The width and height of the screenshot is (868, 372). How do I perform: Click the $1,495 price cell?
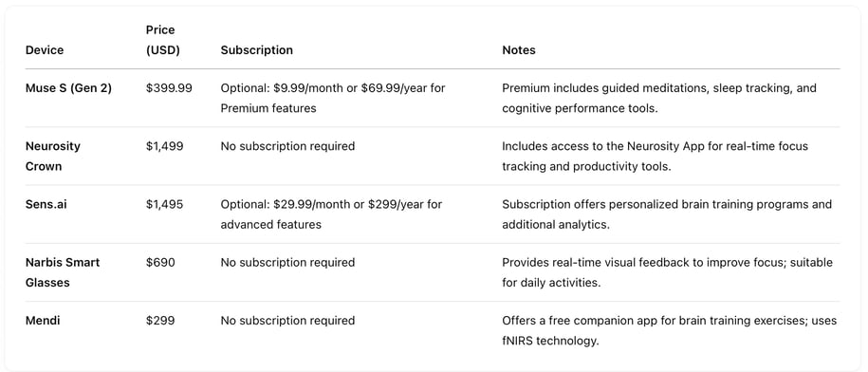tap(164, 204)
